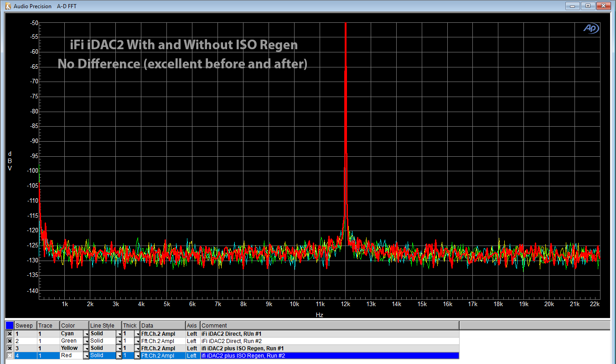
Task: Click the 22k frequency axis label
Action: [595, 304]
